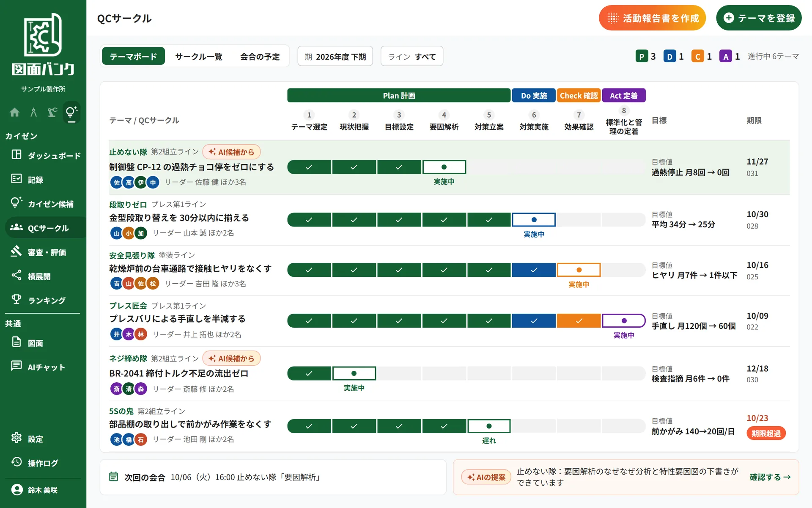This screenshot has height=508, width=812.
Task: Switch to 会合の予定 tab
Action: pos(260,56)
